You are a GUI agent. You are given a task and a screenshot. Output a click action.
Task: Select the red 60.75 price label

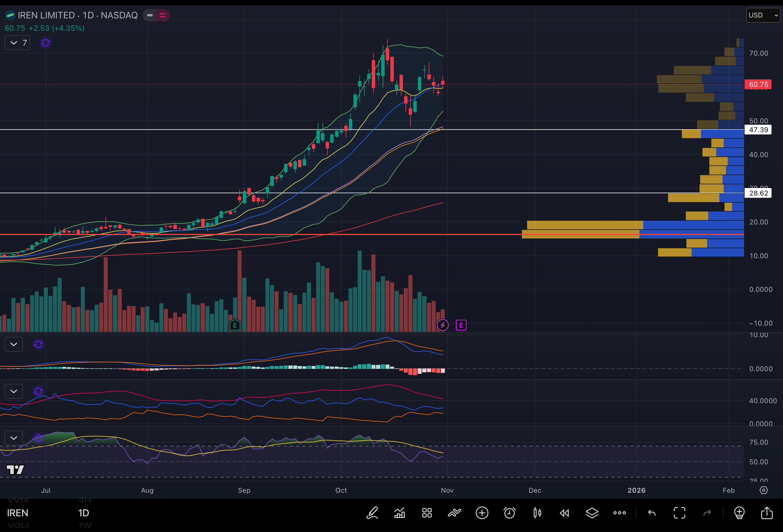pos(758,84)
